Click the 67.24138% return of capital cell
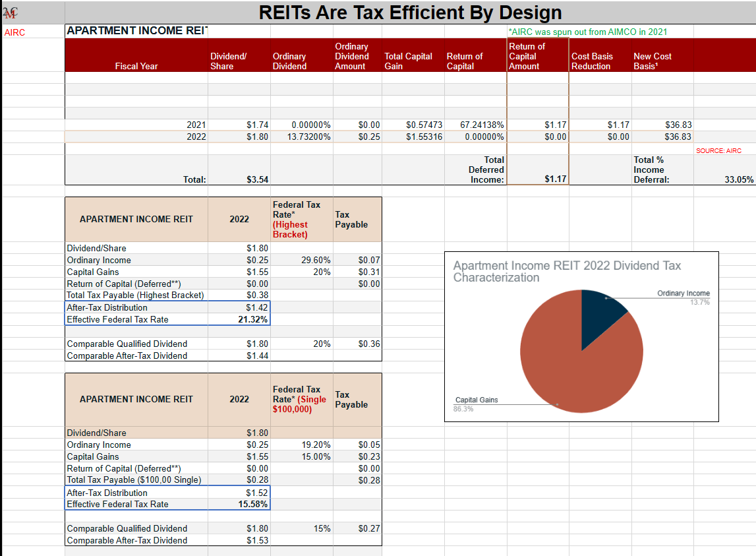Screen dimensions: 756x556 point(482,125)
